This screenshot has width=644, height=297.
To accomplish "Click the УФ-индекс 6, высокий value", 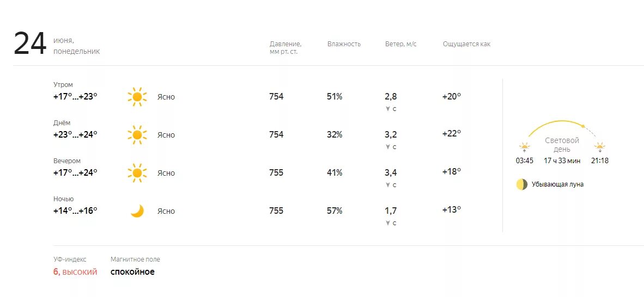I will point(75,271).
